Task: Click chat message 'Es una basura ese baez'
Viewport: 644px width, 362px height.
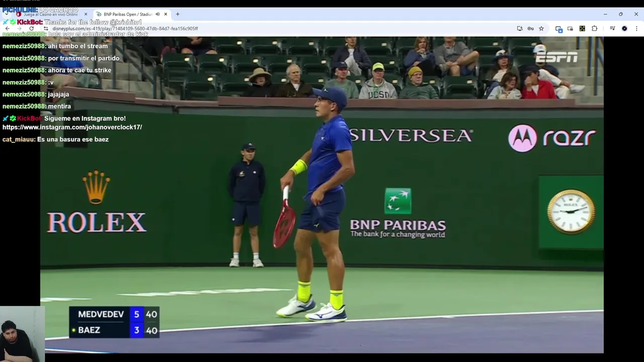Action: 73,139
